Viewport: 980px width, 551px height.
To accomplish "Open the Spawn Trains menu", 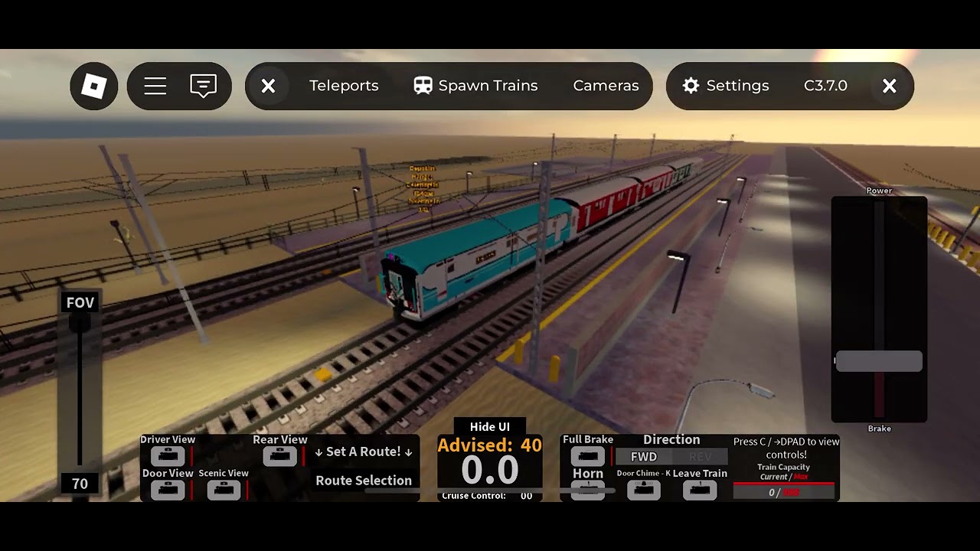I will click(x=475, y=86).
